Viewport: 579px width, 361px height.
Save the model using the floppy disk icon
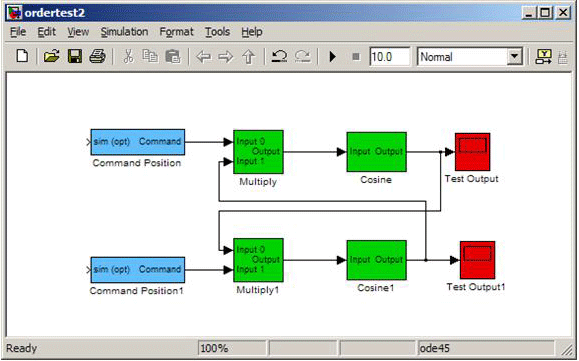coord(75,56)
